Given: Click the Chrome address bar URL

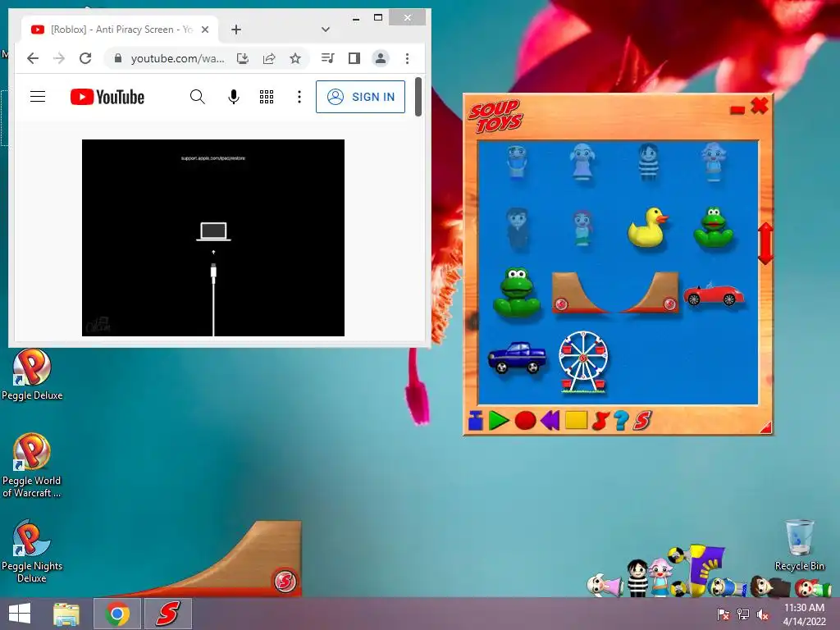Looking at the screenshot, I should click(177, 58).
